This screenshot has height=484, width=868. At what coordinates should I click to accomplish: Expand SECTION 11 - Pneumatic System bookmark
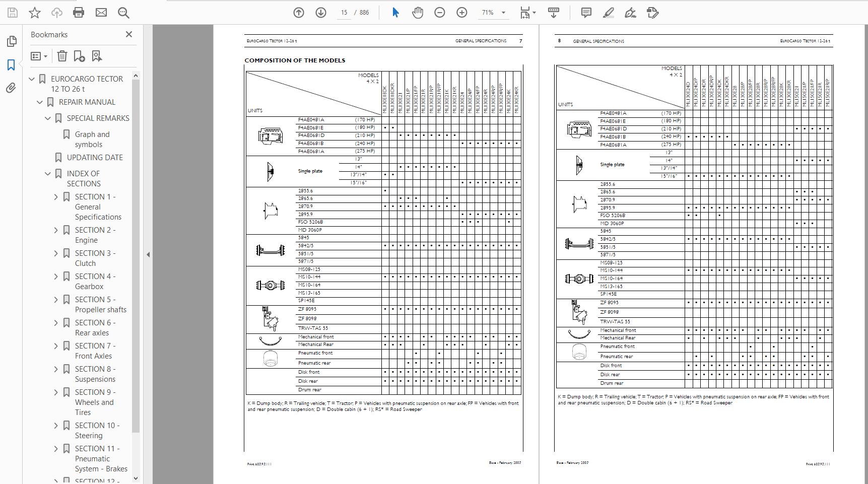56,449
